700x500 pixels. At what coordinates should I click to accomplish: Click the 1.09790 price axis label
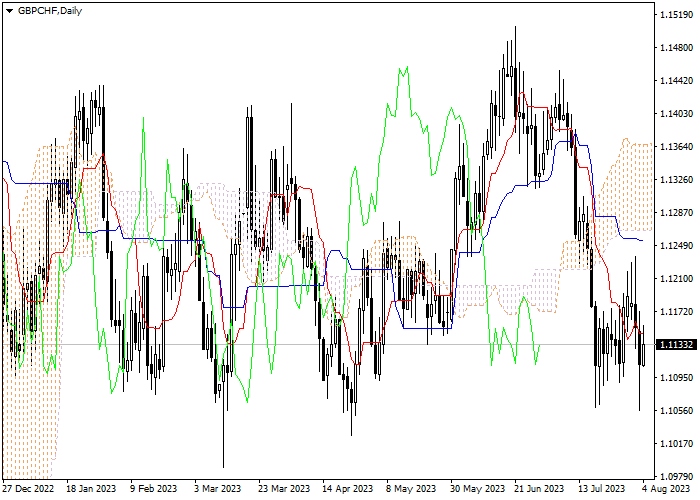click(x=676, y=476)
